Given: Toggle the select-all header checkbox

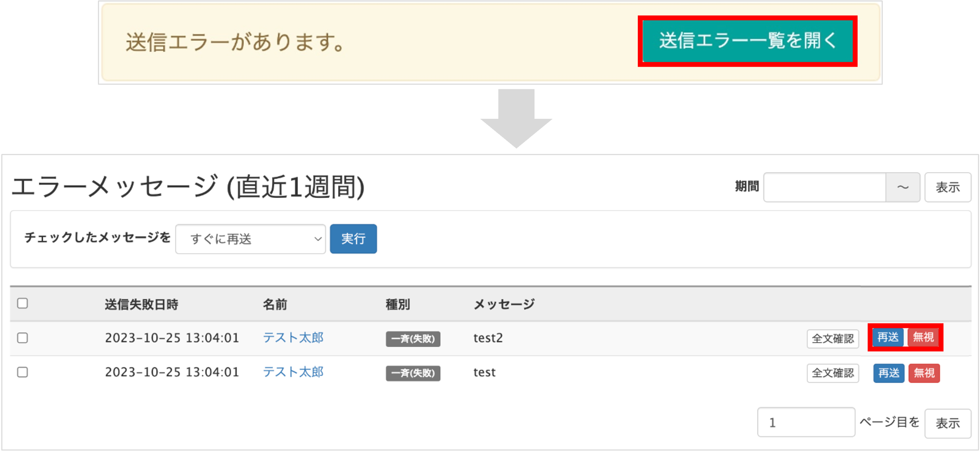Looking at the screenshot, I should coord(23,303).
